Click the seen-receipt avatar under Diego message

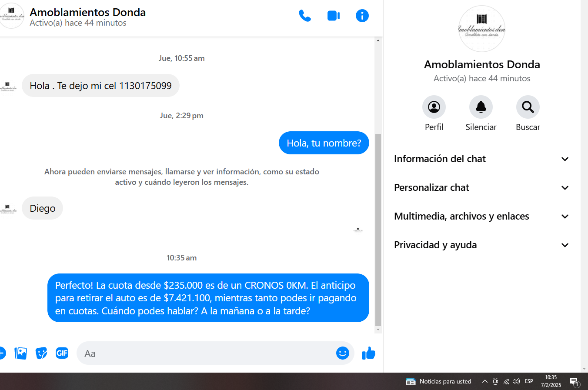tap(358, 230)
